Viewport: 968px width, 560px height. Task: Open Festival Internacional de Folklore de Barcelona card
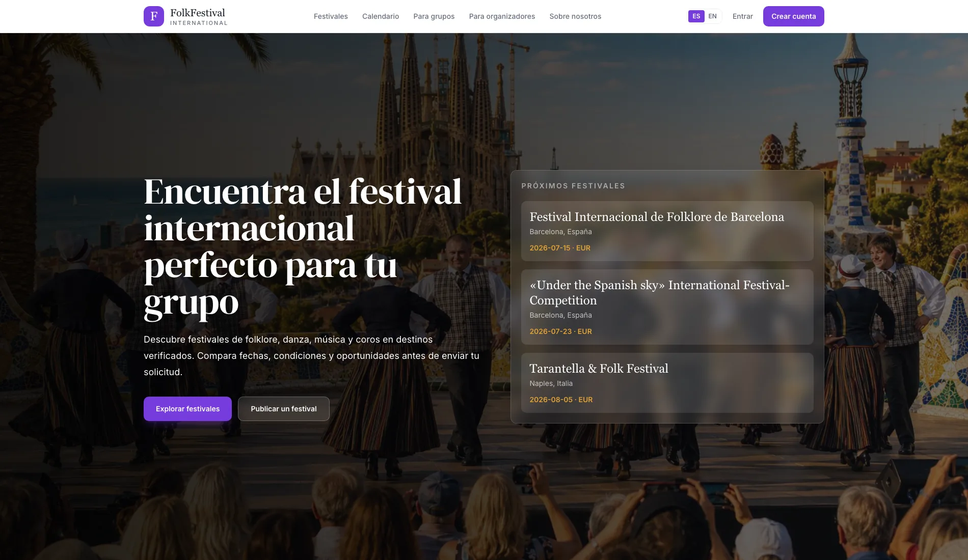coord(667,231)
